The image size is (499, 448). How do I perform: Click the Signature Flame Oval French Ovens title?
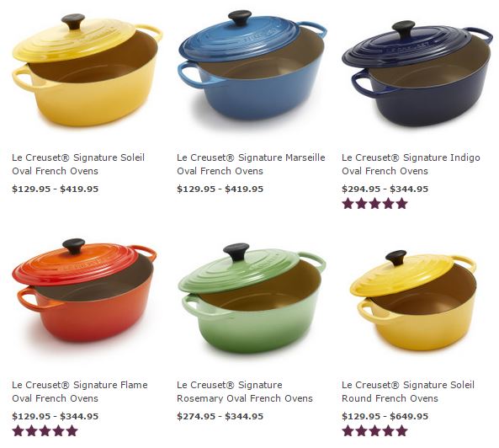[x=80, y=392]
